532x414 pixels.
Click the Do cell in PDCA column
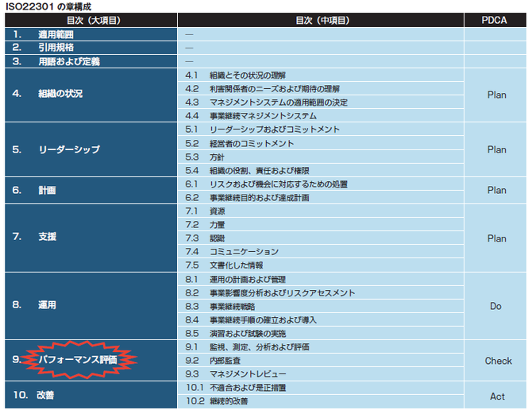tap(497, 305)
